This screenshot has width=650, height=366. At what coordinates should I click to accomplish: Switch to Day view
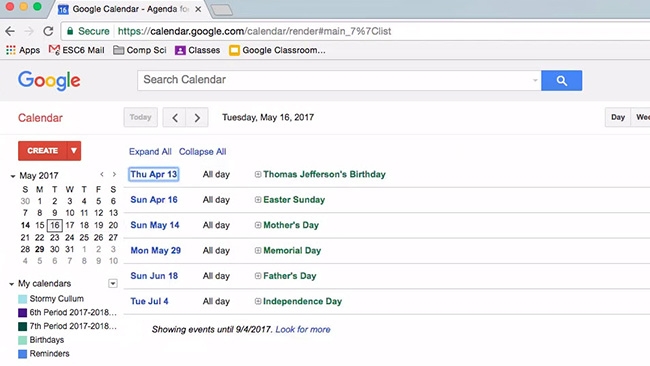618,117
